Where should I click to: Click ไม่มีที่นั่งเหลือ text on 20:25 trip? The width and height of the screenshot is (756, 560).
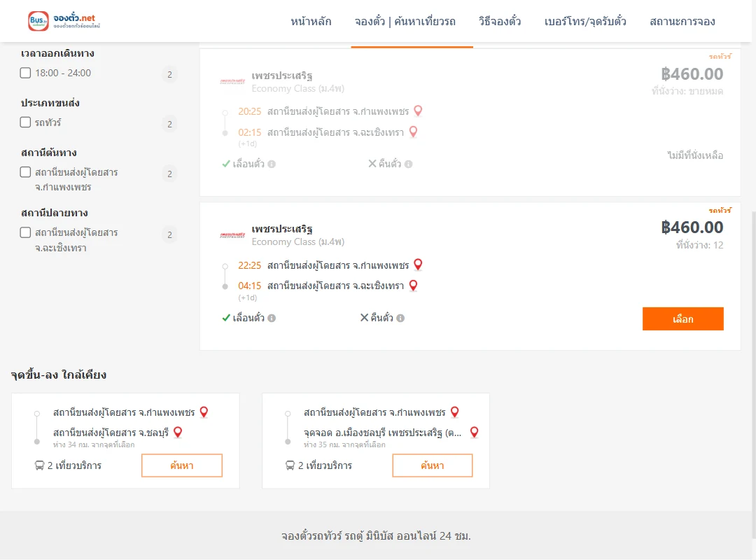(695, 155)
